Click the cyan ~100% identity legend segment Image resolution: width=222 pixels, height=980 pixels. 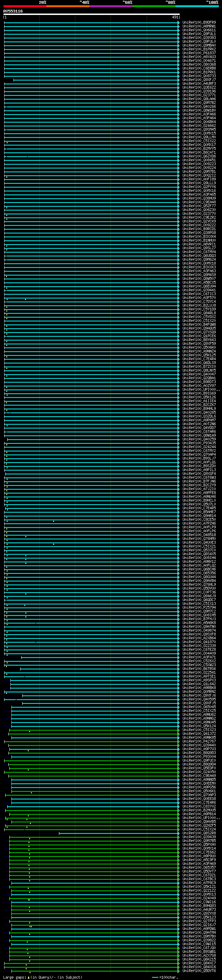point(197,6)
